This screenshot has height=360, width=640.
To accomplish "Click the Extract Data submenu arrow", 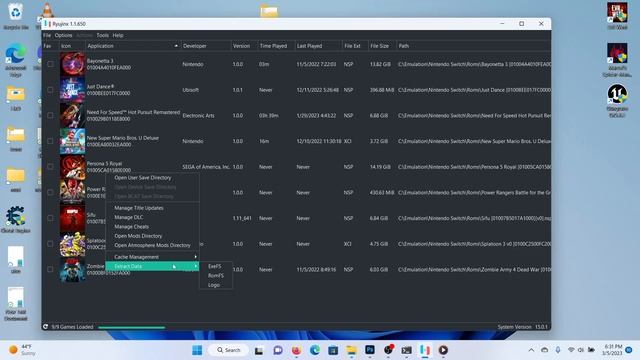I will 196,266.
